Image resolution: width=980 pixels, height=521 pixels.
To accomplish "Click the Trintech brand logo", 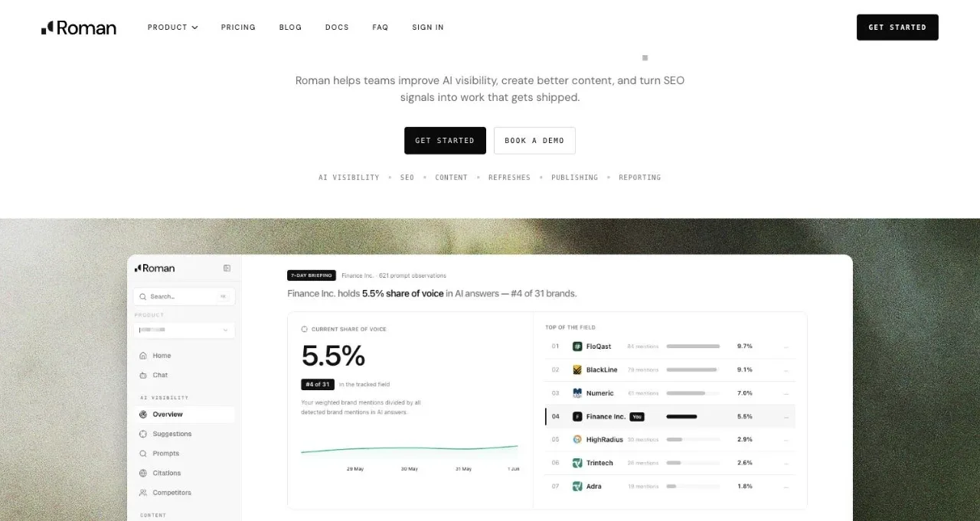I will 577,463.
